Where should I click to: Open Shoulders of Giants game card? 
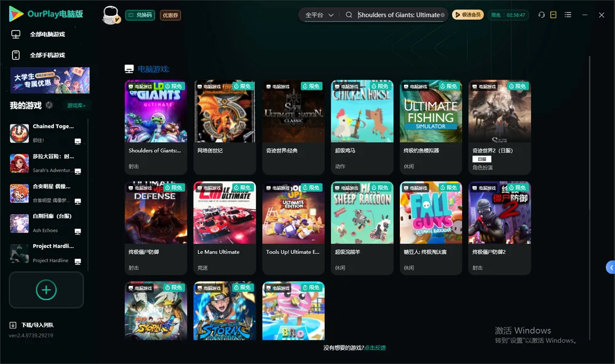(156, 127)
